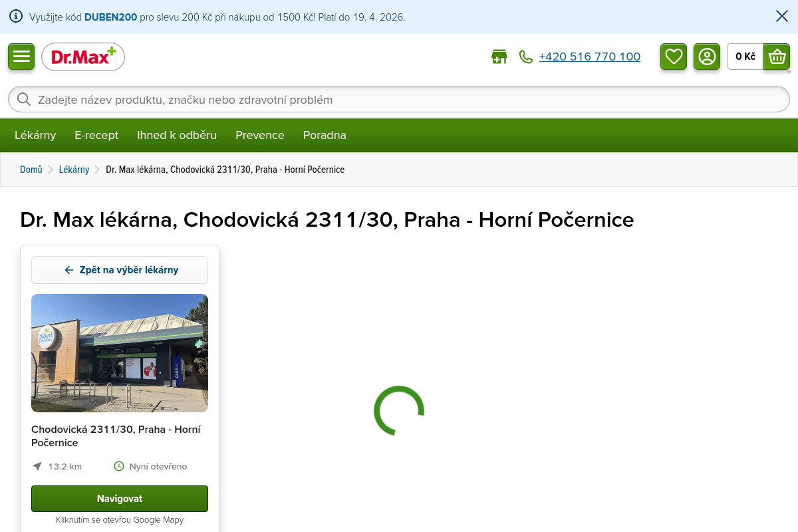
Task: Dismiss the DUBEN200 promo banner
Action: tap(782, 17)
